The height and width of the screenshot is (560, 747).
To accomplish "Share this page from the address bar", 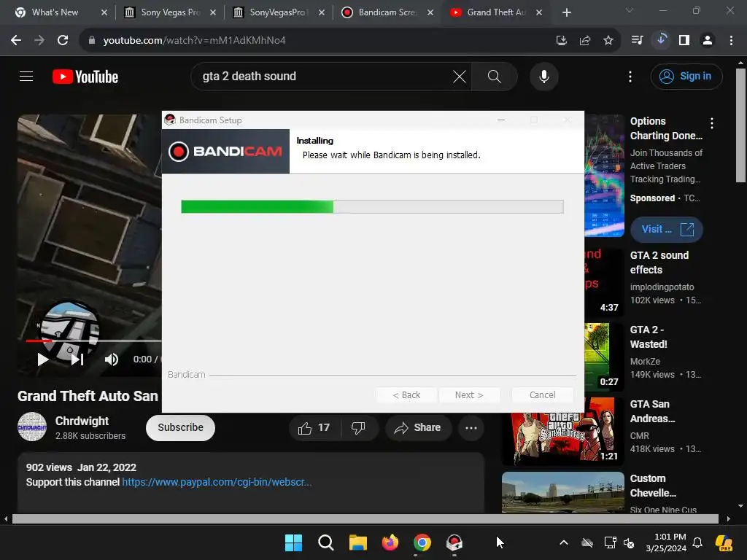I will click(x=584, y=41).
